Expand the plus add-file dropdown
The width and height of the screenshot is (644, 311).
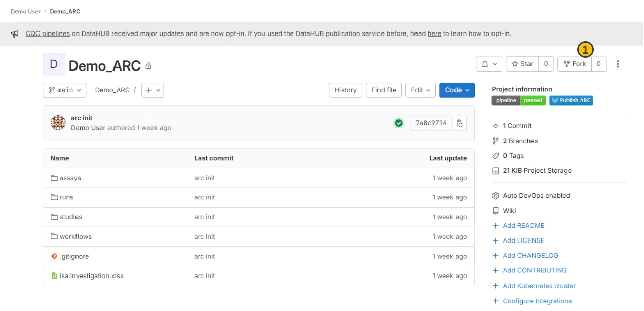pyautogui.click(x=153, y=90)
